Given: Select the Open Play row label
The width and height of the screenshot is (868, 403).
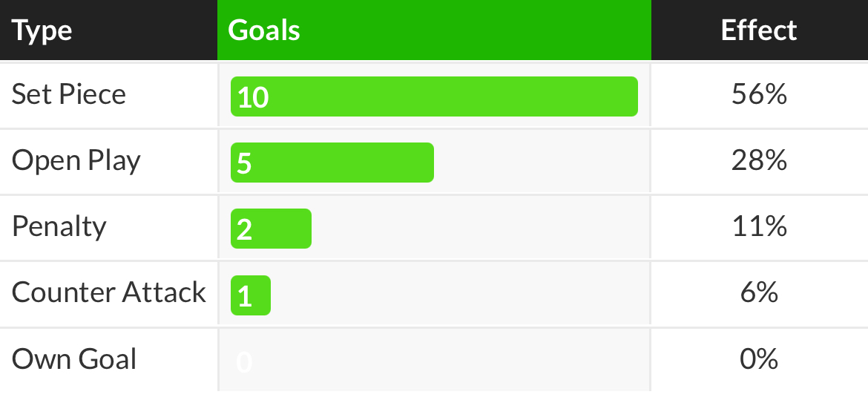Looking at the screenshot, I should coord(76,161).
